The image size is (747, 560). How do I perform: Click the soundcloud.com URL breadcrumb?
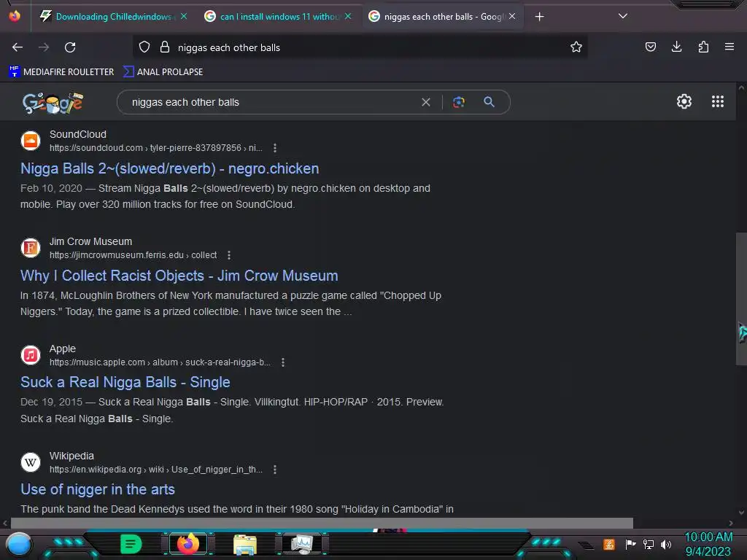[x=156, y=148]
